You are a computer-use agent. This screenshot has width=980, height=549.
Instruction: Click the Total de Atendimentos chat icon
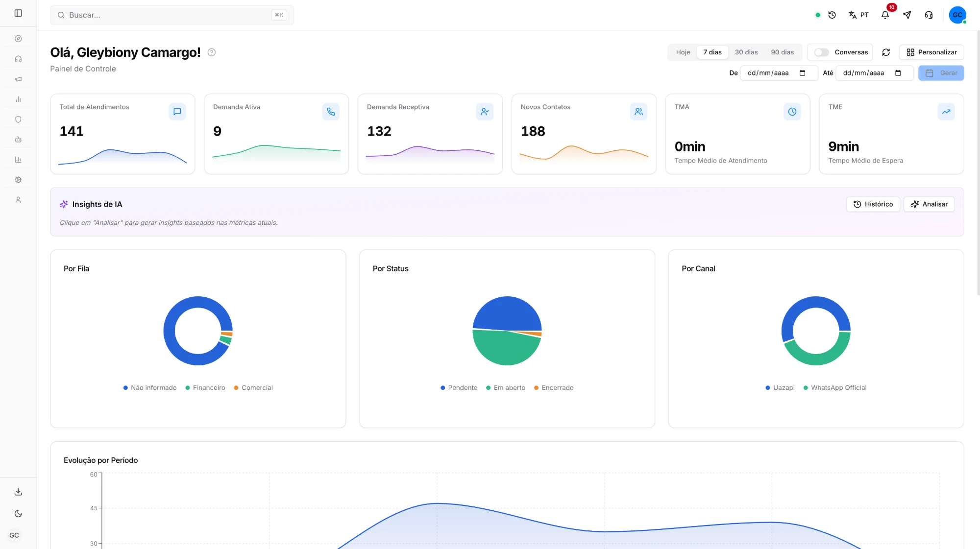(x=177, y=112)
